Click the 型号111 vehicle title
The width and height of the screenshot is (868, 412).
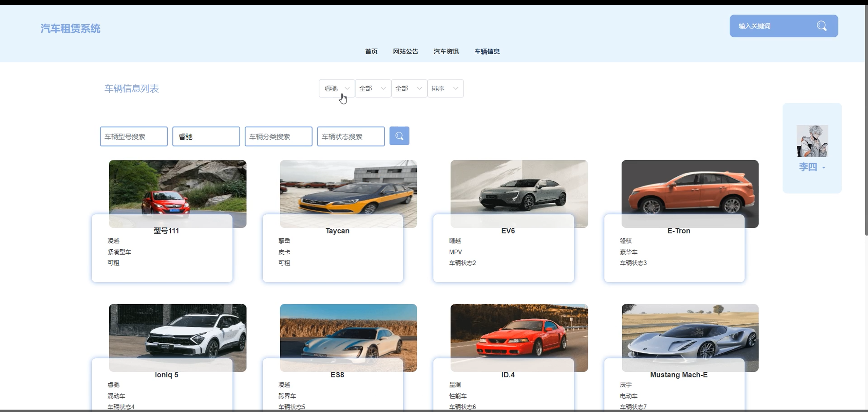coord(166,231)
